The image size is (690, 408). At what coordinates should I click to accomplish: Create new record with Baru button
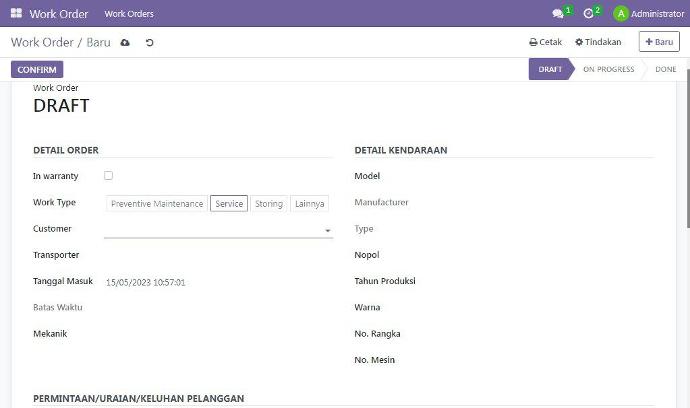point(659,43)
